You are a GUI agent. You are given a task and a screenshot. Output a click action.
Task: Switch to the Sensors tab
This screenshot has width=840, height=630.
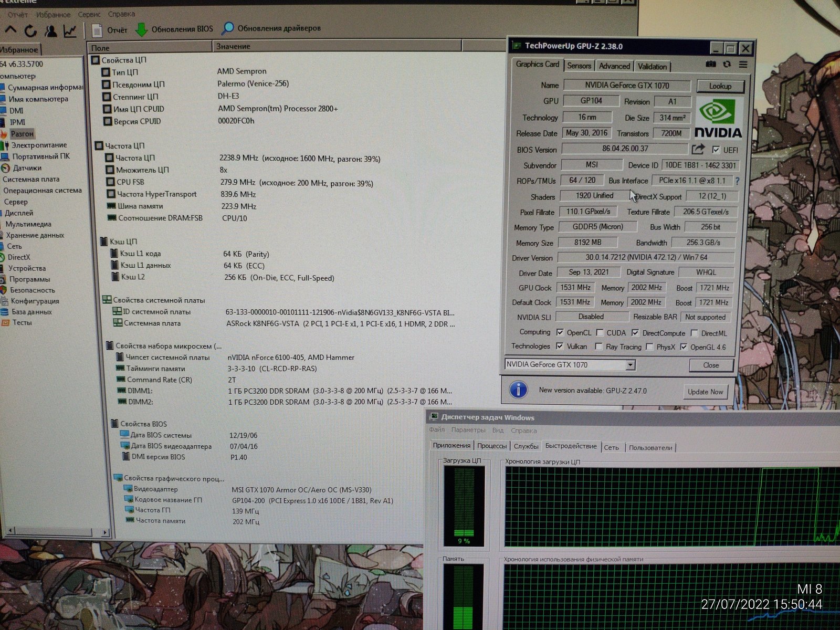(x=579, y=66)
